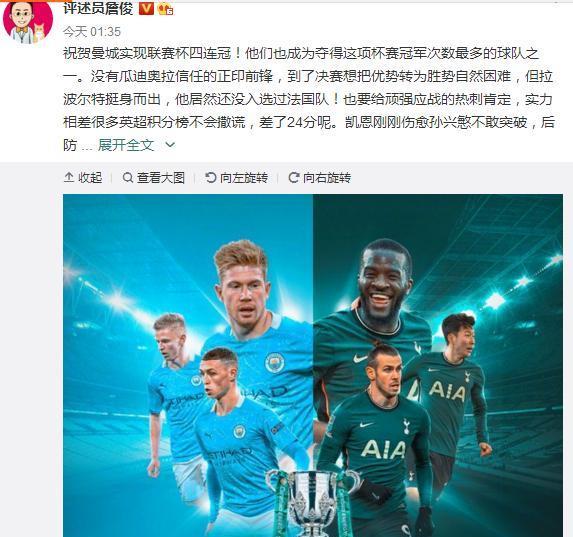Click the Manchester City players image half
This screenshot has height=537, width=573.
[x=188, y=366]
